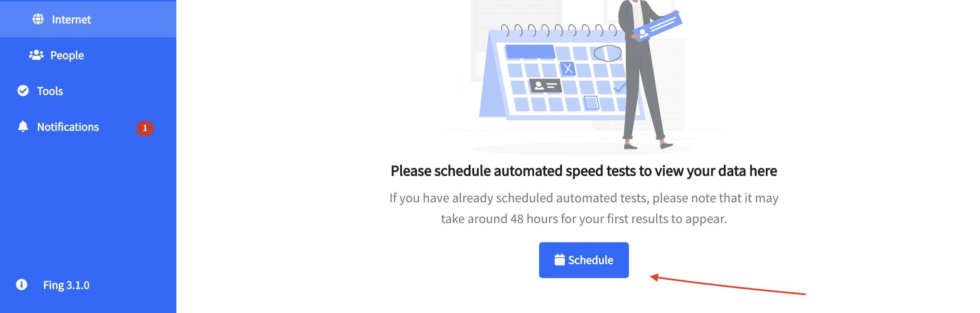This screenshot has height=313, width=980.
Task: Click the Notifications bell icon
Action: [23, 127]
